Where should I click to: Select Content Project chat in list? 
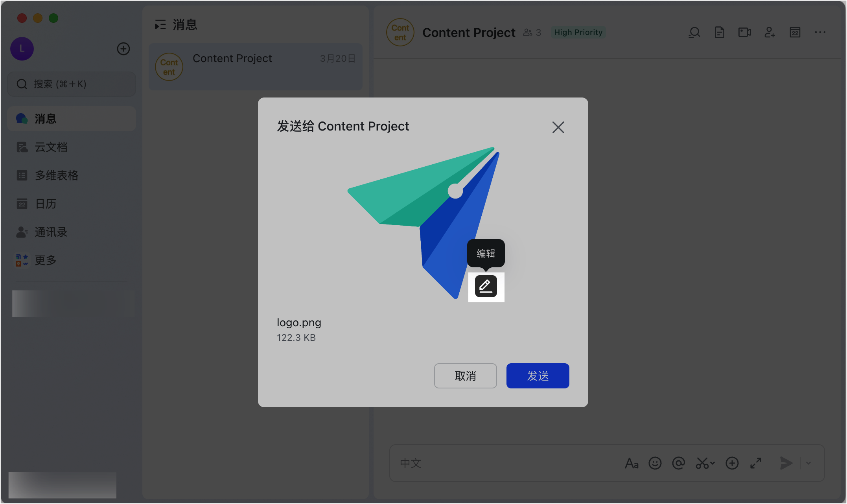pyautogui.click(x=256, y=67)
